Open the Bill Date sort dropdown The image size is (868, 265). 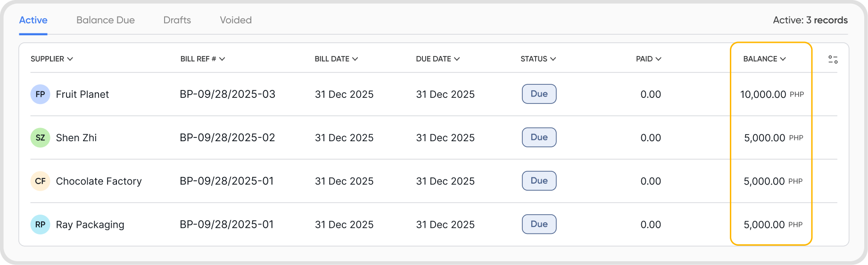point(336,59)
